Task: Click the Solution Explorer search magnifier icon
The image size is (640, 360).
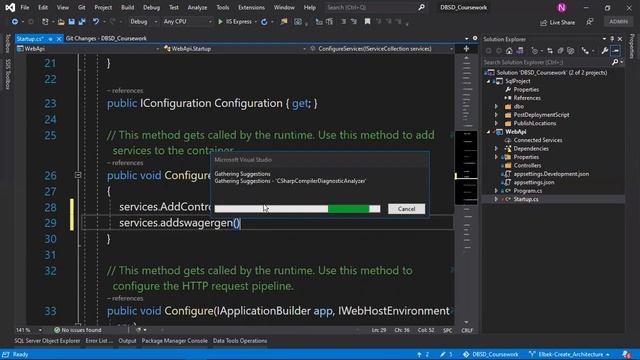Action: coord(615,62)
